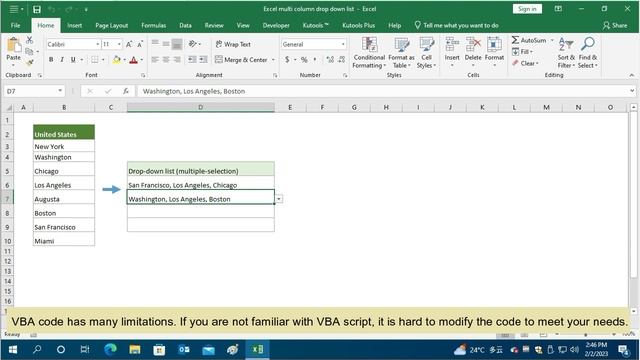Viewport: 640px width, 360px height.
Task: Expand the formula bar chevron
Action: [632, 91]
